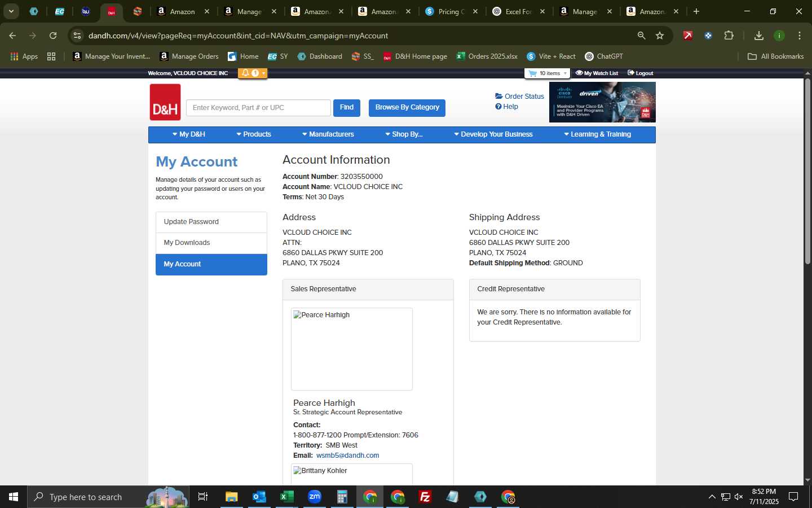Click the browser back arrow

[x=12, y=36]
